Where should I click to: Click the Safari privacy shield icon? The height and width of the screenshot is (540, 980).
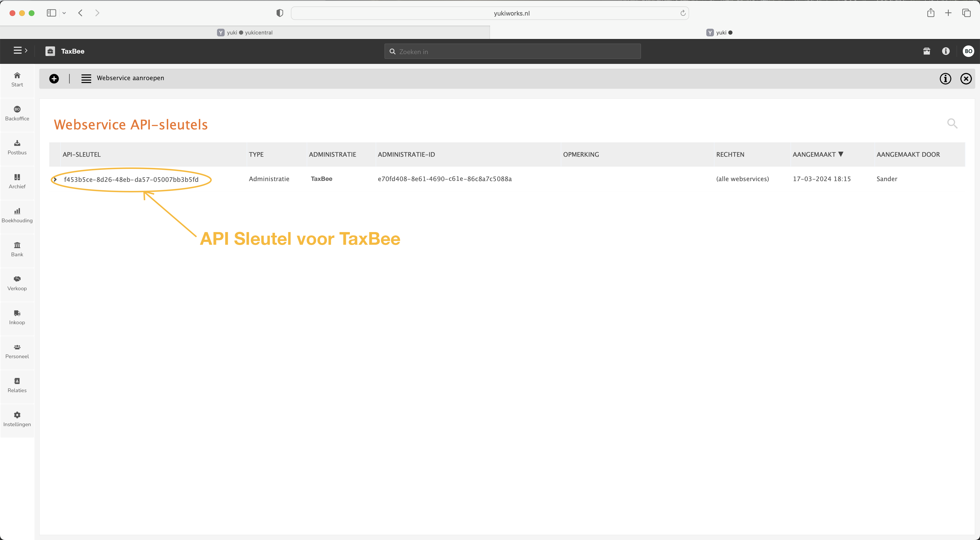[280, 13]
